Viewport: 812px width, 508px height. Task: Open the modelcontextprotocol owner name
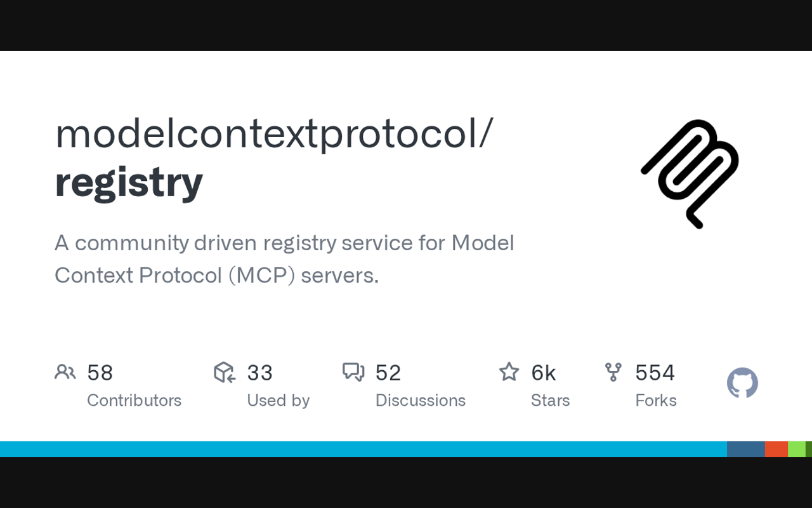point(273,133)
